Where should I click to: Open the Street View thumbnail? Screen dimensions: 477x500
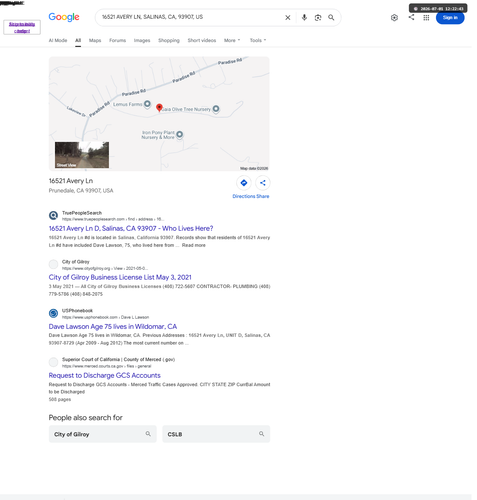[x=82, y=155]
